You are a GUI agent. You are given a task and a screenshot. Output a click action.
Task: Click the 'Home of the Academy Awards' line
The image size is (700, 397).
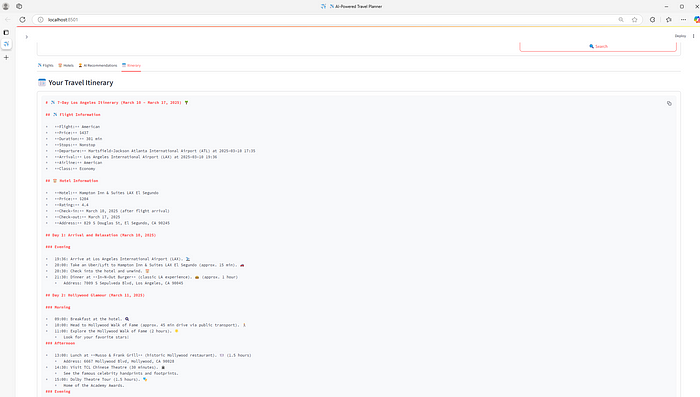point(94,385)
